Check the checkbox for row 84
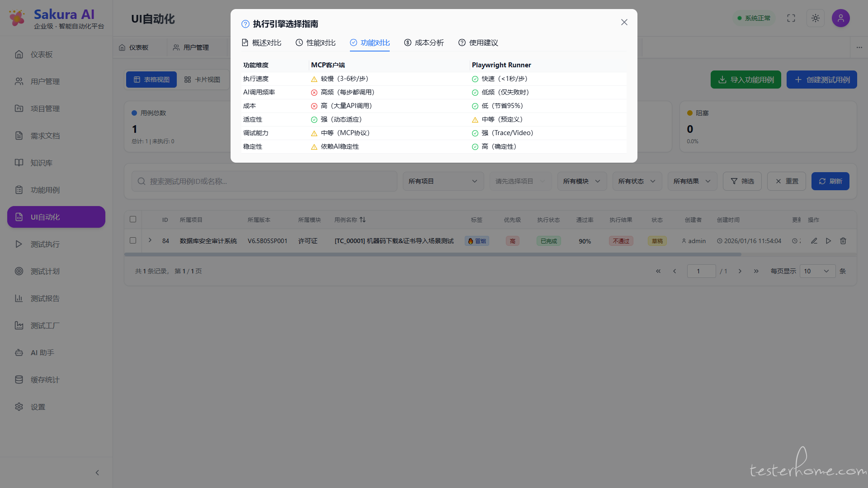The width and height of the screenshot is (868, 488). click(x=133, y=240)
